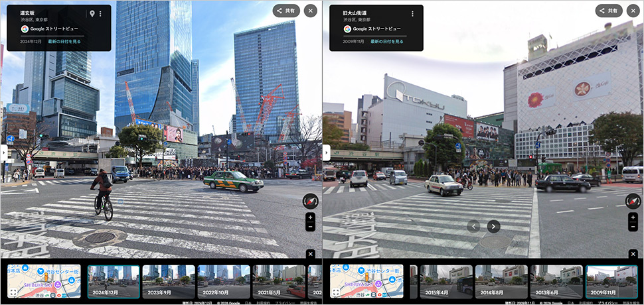Zoom in with plus in 2009 view
644x305 pixels.
[x=633, y=217]
